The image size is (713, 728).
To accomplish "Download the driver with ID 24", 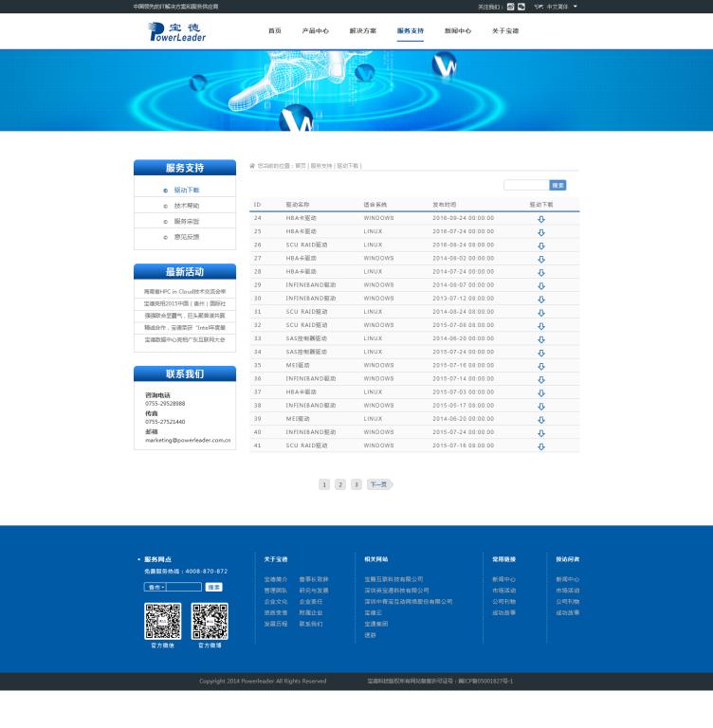I will coord(541,219).
